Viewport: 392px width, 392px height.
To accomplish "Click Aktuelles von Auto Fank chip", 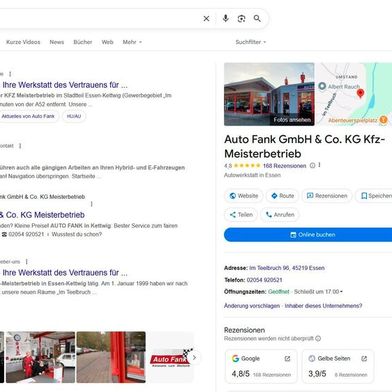I will [29, 116].
